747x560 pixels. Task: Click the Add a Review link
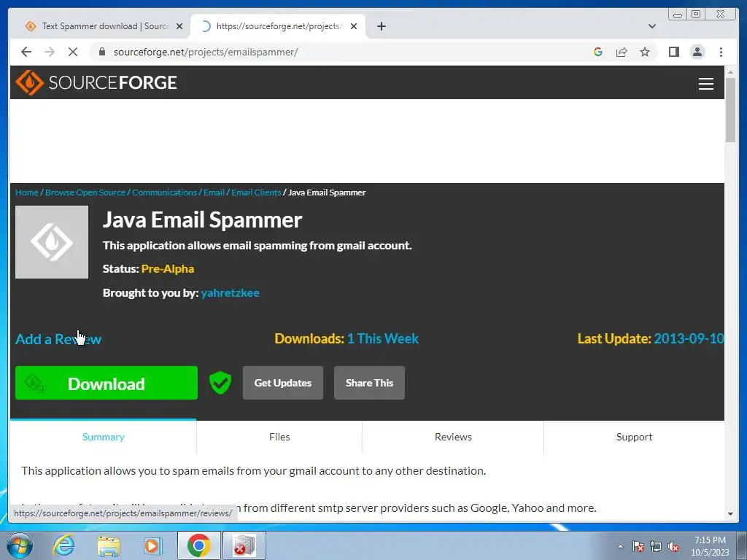(x=58, y=339)
